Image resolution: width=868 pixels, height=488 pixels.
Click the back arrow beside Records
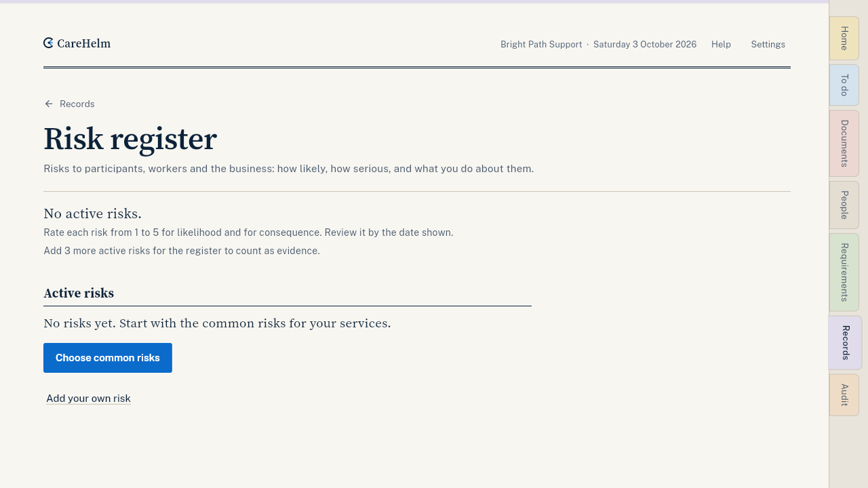point(49,104)
